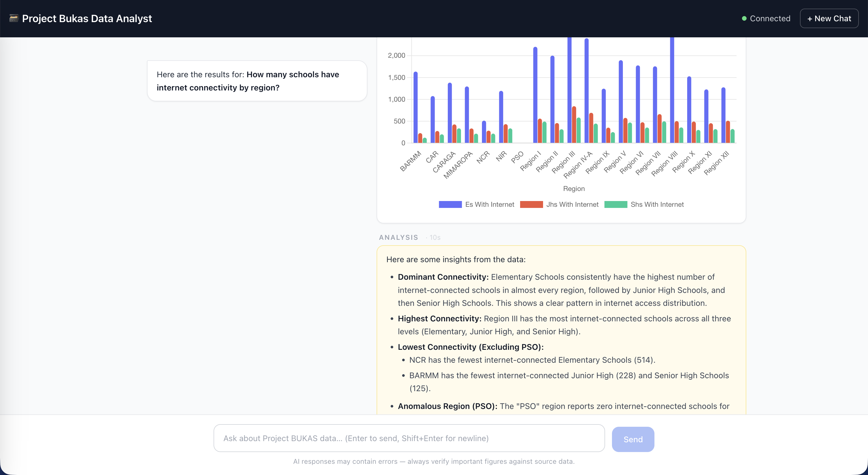The height and width of the screenshot is (475, 868).
Task: Click the 10s analysis duration label
Action: [x=435, y=237]
